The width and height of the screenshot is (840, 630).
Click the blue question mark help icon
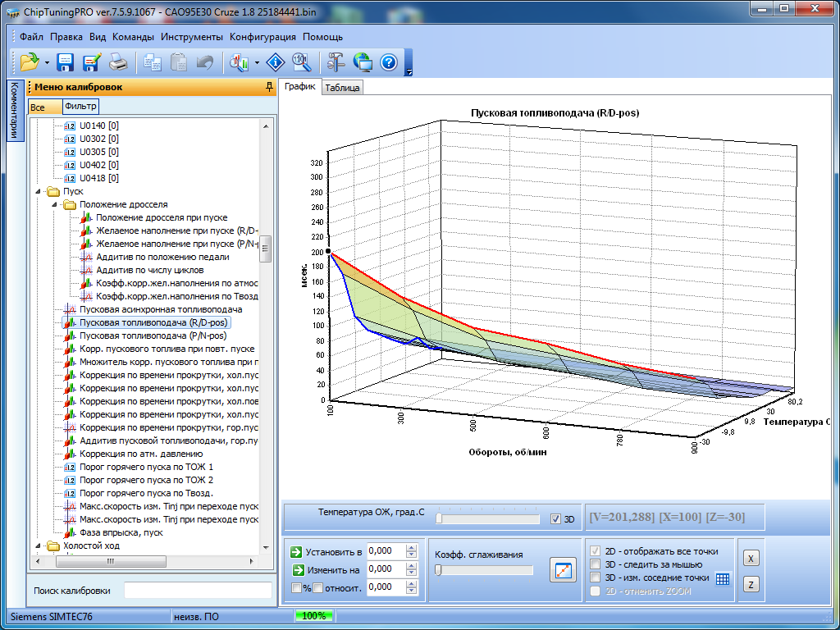click(x=389, y=62)
